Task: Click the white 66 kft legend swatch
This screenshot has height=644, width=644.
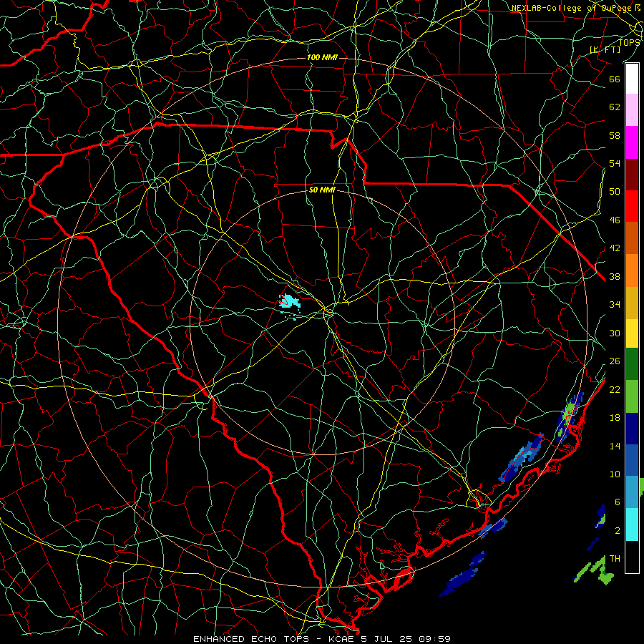Action: point(632,79)
